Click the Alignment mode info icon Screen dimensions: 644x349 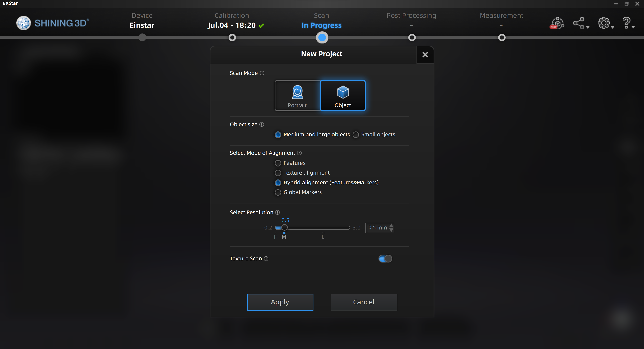click(x=299, y=153)
